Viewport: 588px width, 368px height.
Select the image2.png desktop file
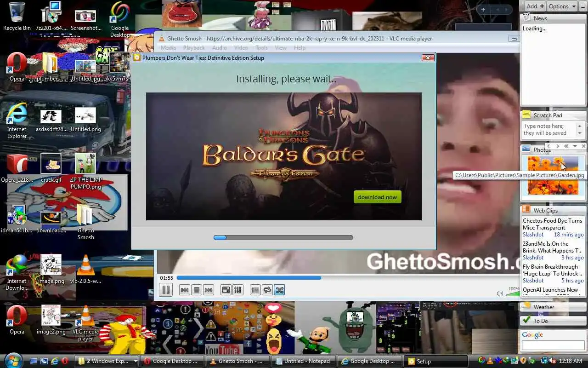point(51,320)
